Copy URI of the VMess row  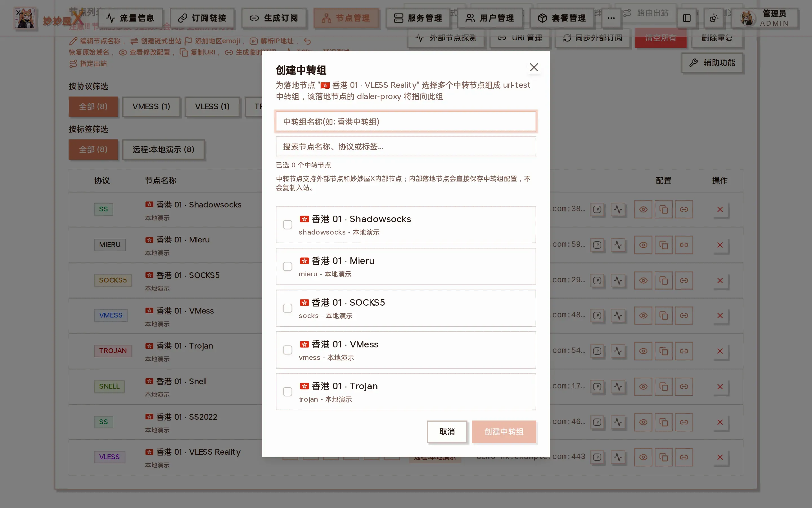pyautogui.click(x=663, y=316)
